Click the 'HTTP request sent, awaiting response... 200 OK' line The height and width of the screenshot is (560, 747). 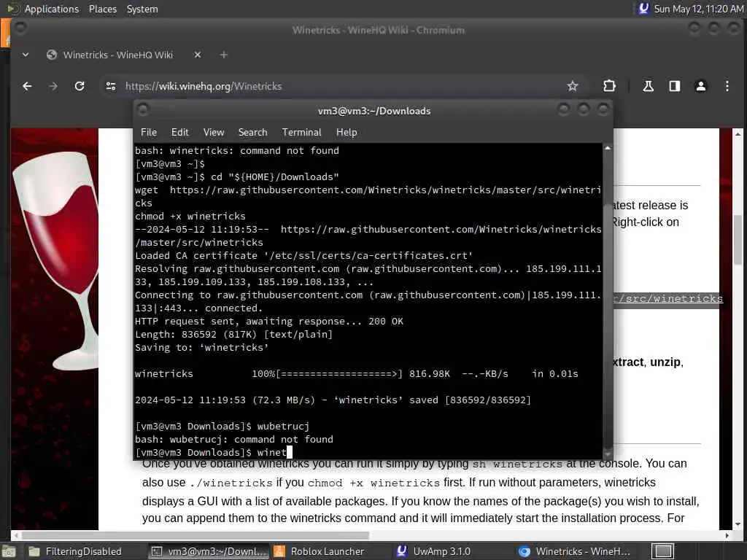coord(268,322)
